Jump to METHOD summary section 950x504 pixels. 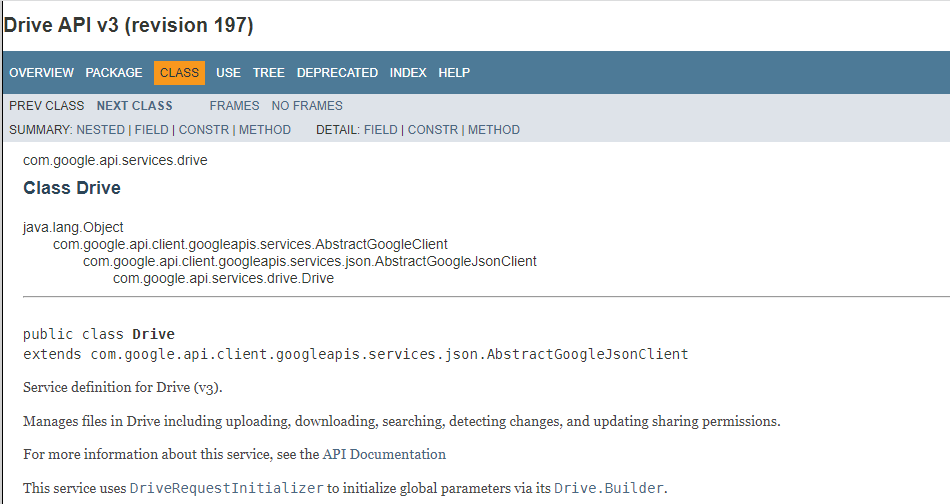point(265,130)
